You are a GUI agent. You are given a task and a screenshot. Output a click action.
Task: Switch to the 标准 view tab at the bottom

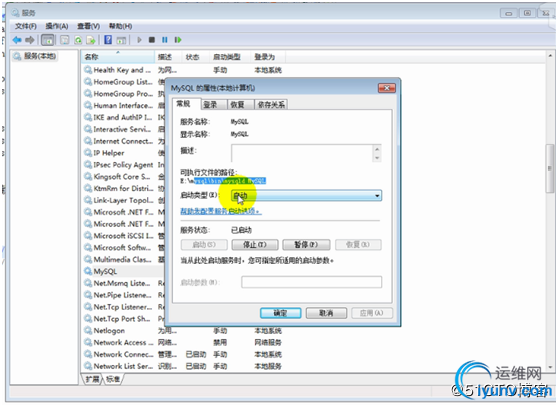(x=113, y=379)
